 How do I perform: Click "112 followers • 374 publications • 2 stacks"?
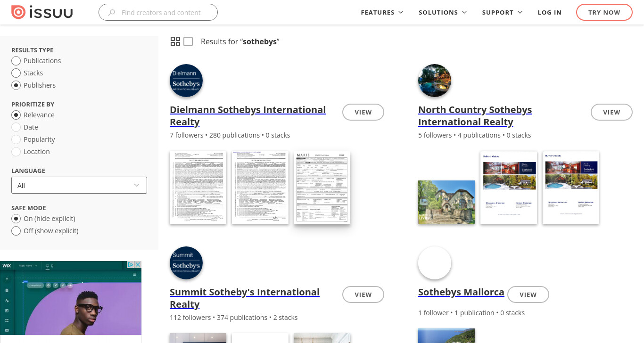pos(234,318)
